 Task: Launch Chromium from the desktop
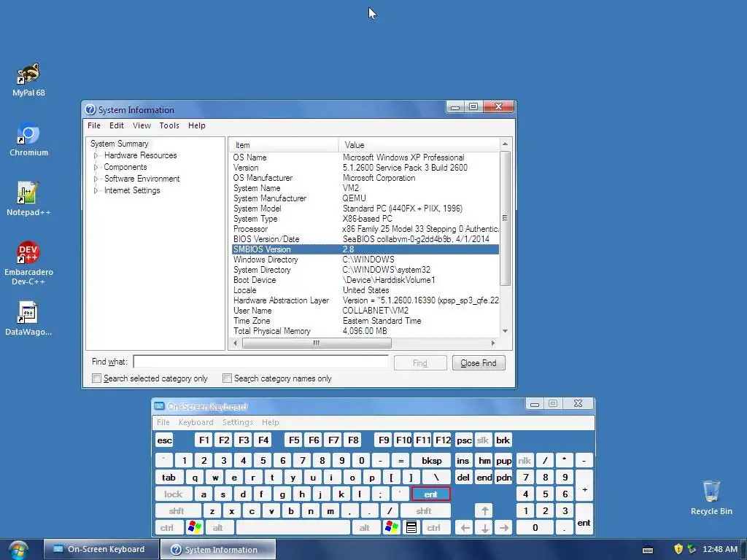click(28, 139)
